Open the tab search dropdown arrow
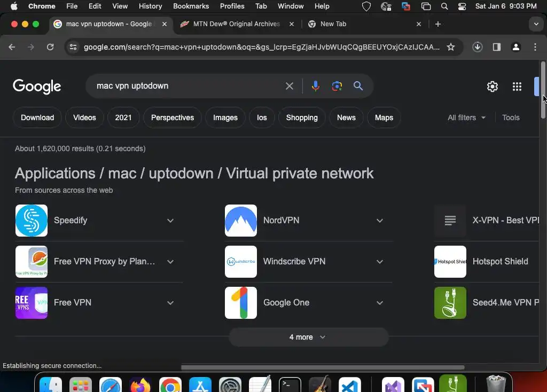This screenshot has height=392, width=547. pos(536,24)
